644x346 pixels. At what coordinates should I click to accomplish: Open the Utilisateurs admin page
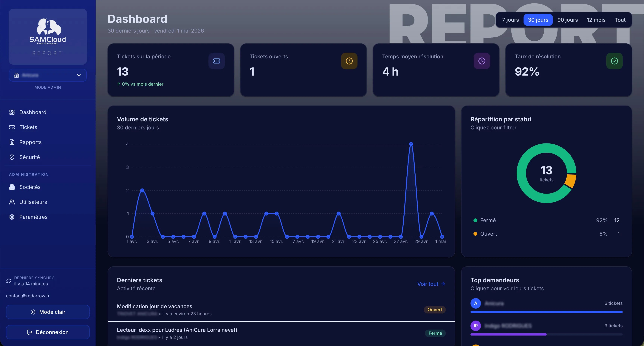48,202
